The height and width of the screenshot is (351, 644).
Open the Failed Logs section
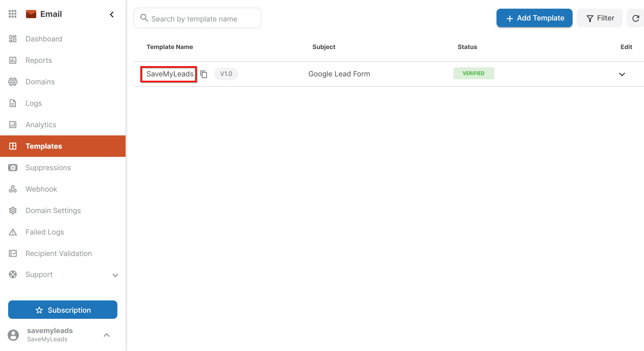pos(44,232)
